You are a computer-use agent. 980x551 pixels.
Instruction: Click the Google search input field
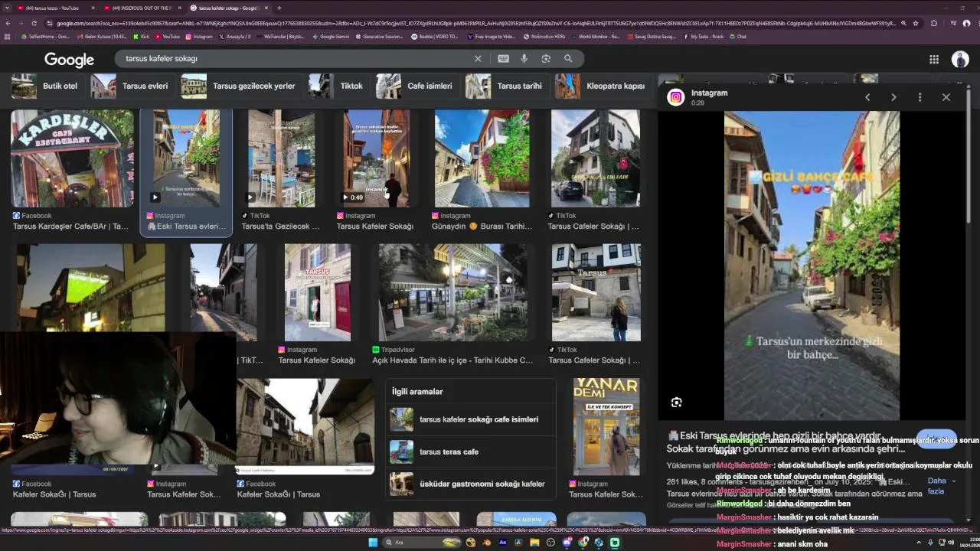point(295,59)
